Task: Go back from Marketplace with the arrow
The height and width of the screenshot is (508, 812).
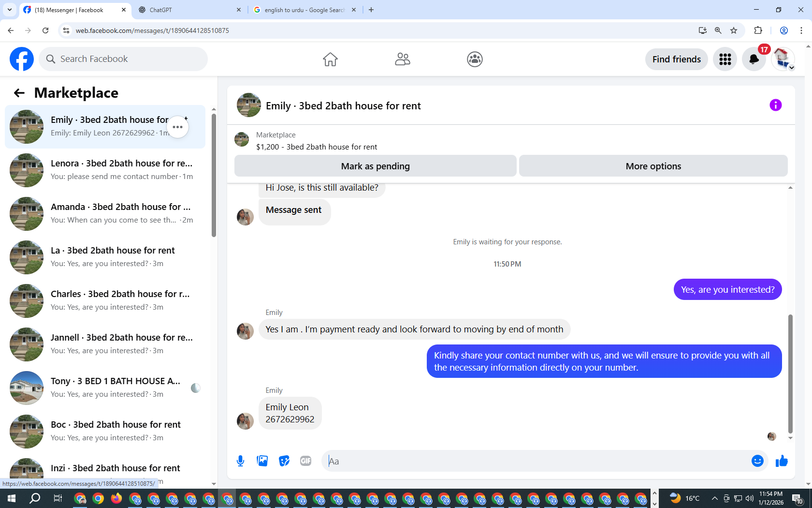Action: pyautogui.click(x=19, y=93)
